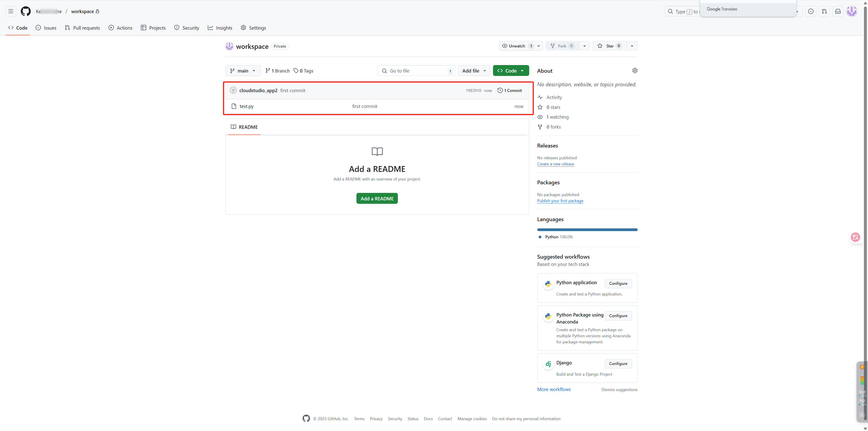This screenshot has width=868, height=431.
Task: Open the Add file dropdown
Action: (474, 71)
